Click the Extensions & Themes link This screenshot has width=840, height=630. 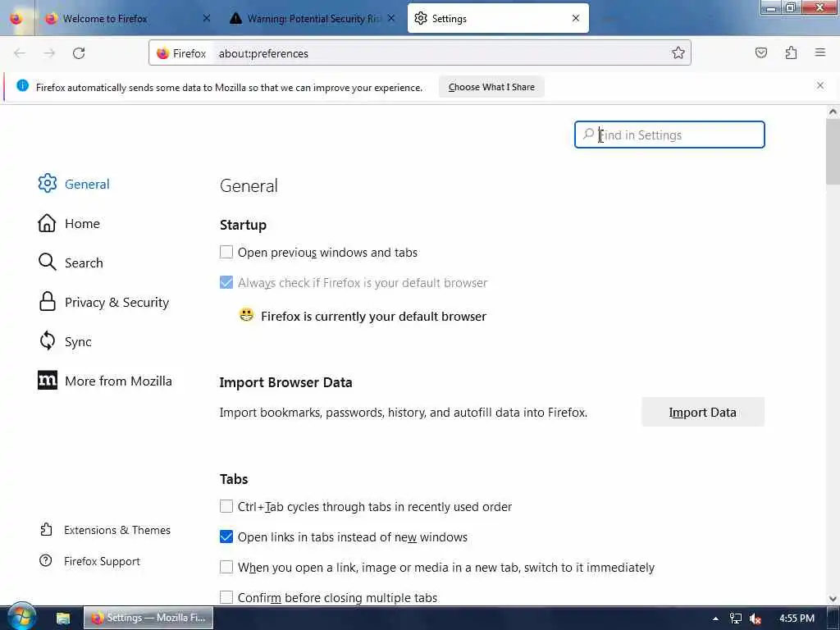coord(105,530)
